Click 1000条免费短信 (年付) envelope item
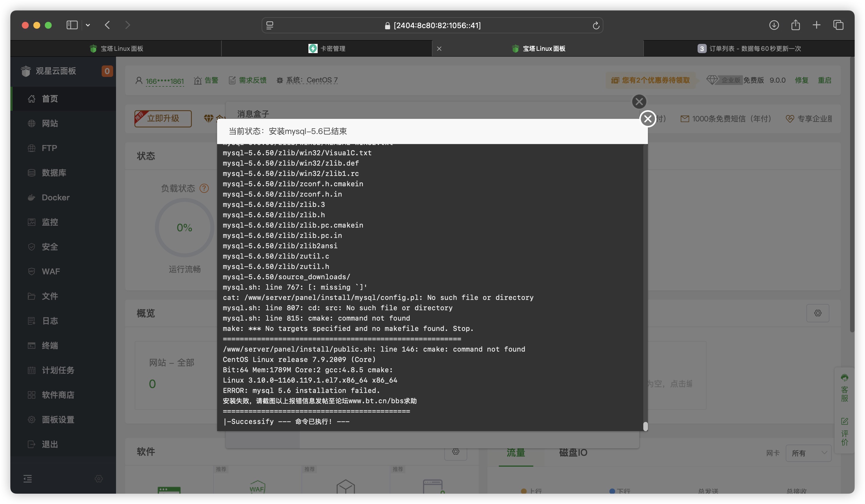The width and height of the screenshot is (865, 504). (726, 119)
